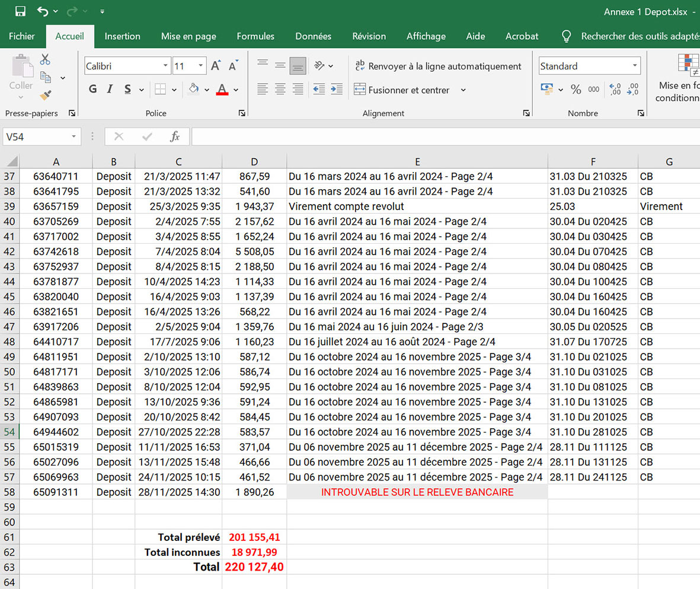
Task: Click the Name Box showing V54
Action: (36, 136)
